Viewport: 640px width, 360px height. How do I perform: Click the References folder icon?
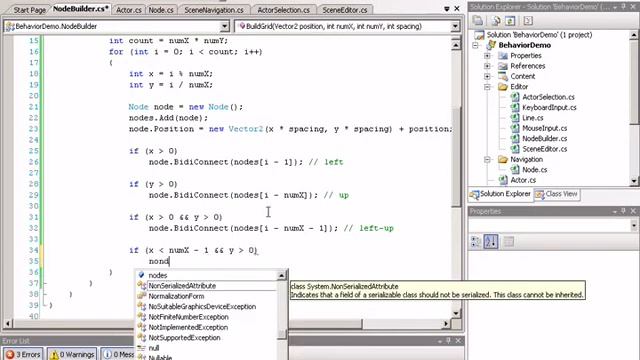tap(503, 66)
